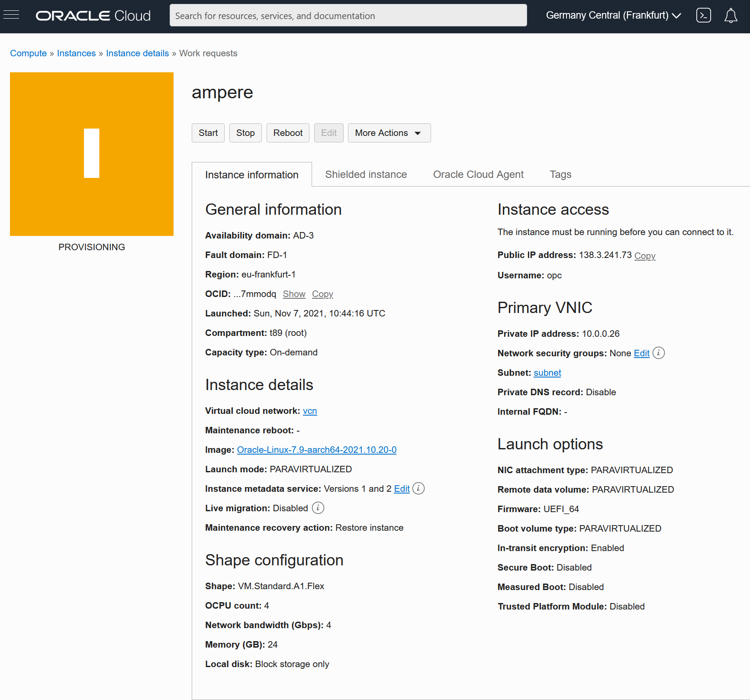
Task: Click the Oracle Cloud logo
Action: click(93, 15)
